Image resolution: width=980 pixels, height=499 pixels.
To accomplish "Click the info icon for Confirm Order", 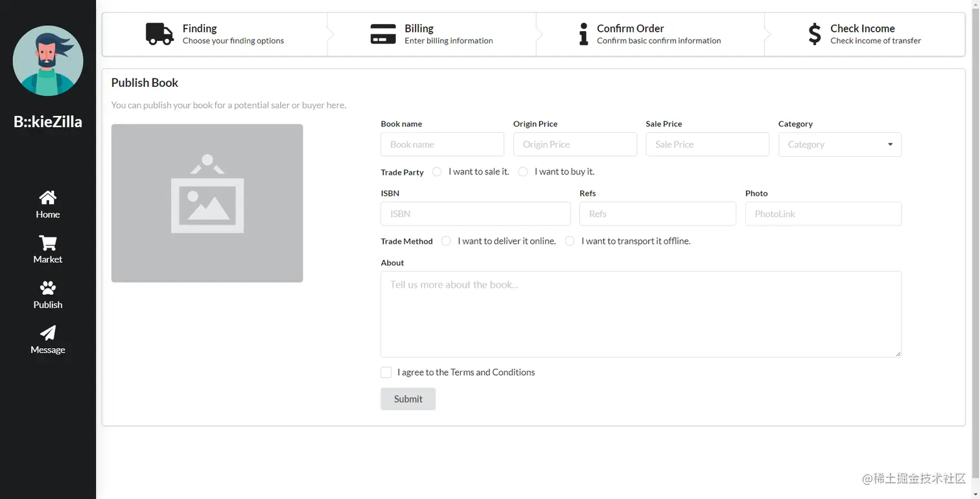I will pos(583,34).
